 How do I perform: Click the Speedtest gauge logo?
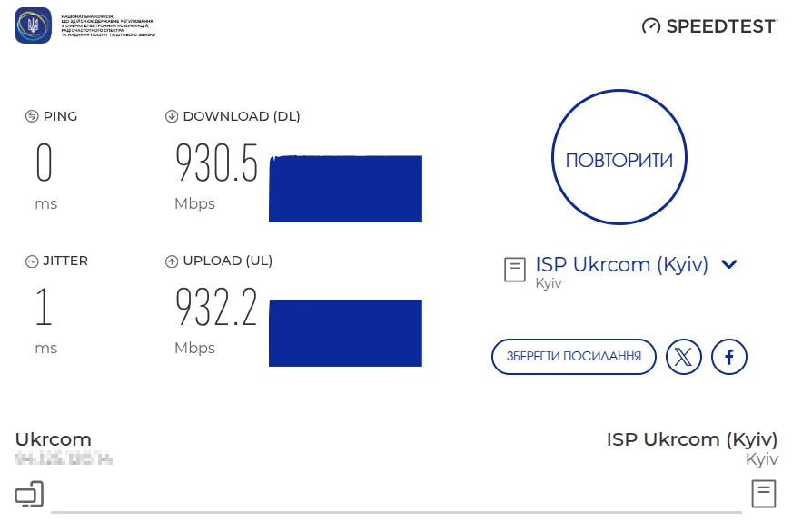pos(650,26)
